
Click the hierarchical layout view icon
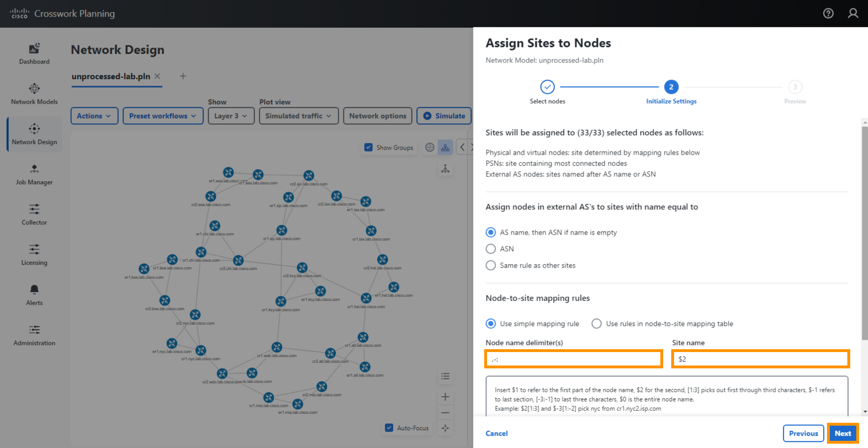[x=446, y=148]
